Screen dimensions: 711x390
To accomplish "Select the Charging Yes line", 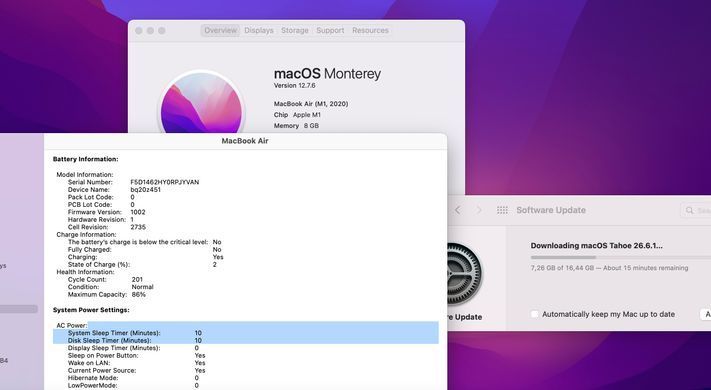I will click(146, 257).
